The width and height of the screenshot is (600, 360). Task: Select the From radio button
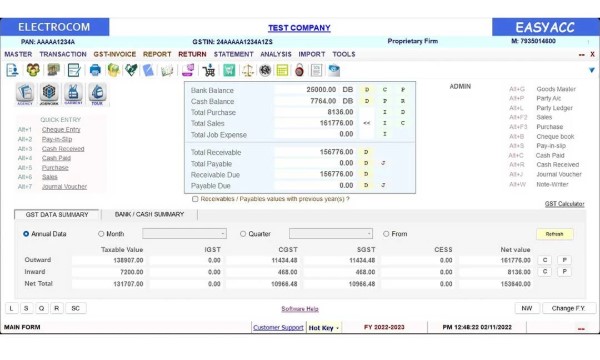(386, 234)
